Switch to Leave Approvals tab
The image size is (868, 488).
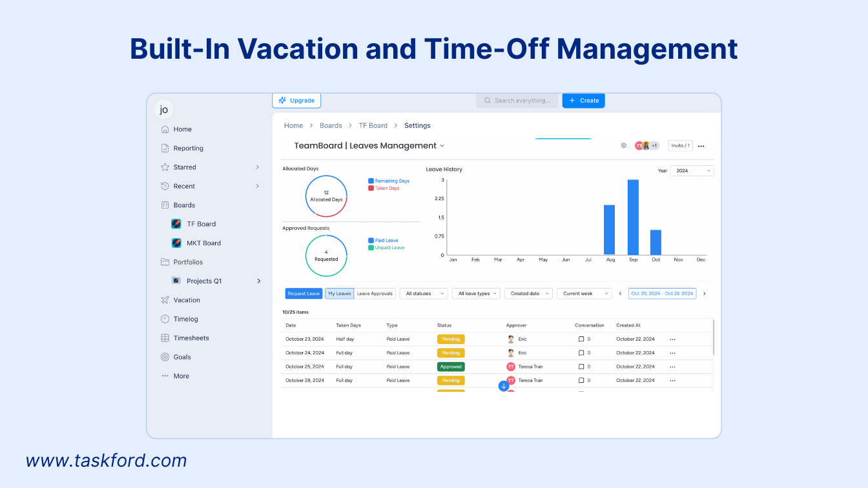(x=375, y=294)
